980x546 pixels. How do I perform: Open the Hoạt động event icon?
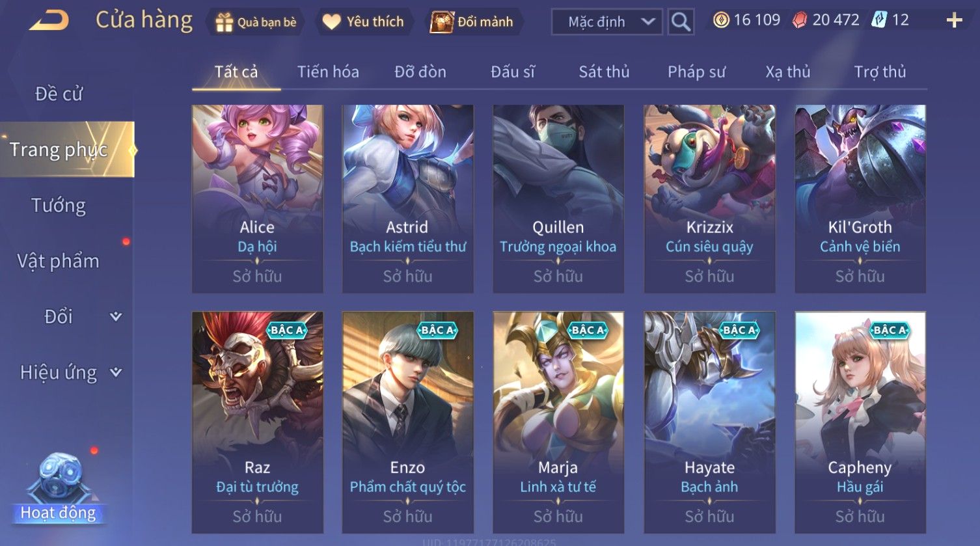(59, 488)
